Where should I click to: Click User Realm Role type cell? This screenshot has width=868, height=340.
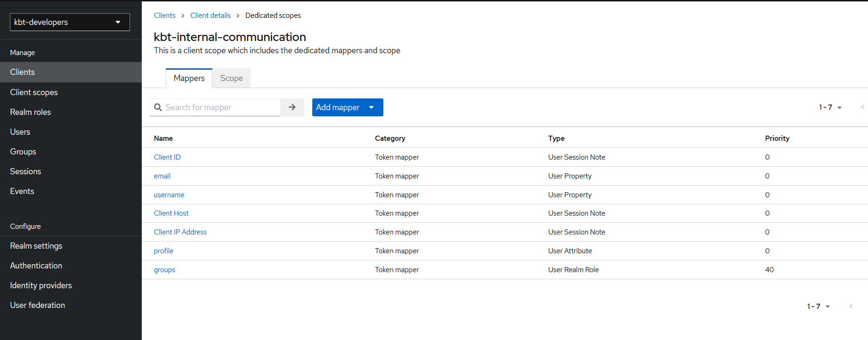(x=574, y=270)
